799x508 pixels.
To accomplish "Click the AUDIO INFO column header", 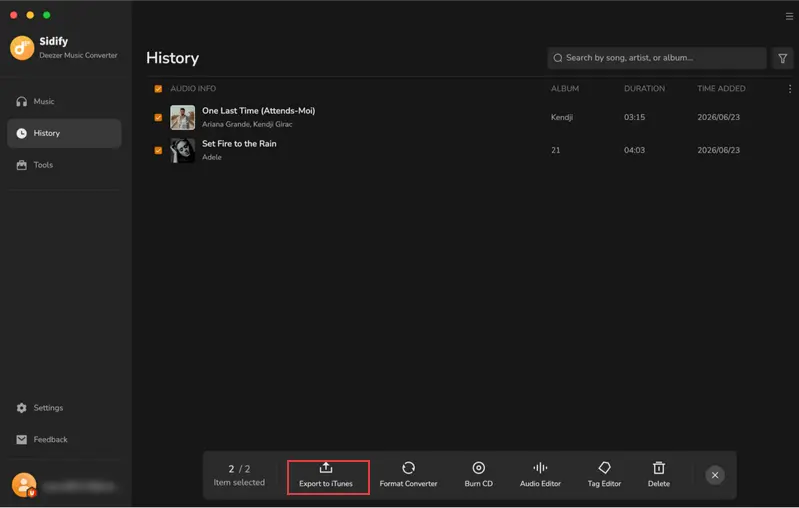I will pyautogui.click(x=193, y=89).
